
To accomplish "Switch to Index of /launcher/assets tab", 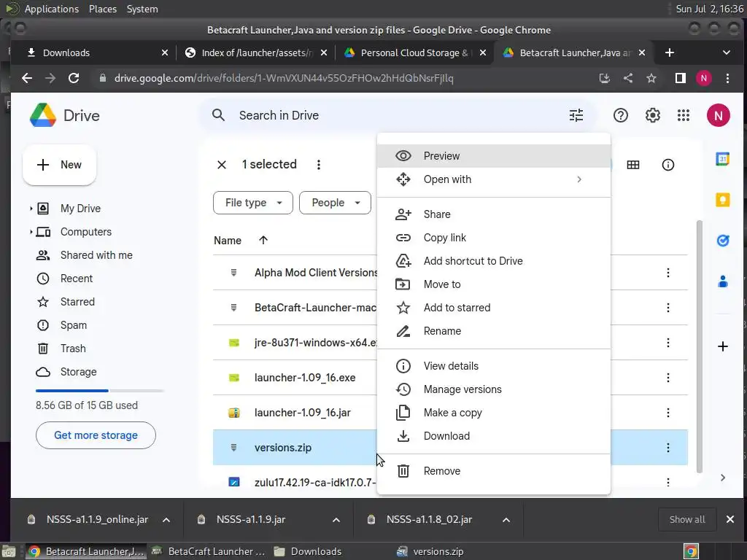I will [256, 52].
